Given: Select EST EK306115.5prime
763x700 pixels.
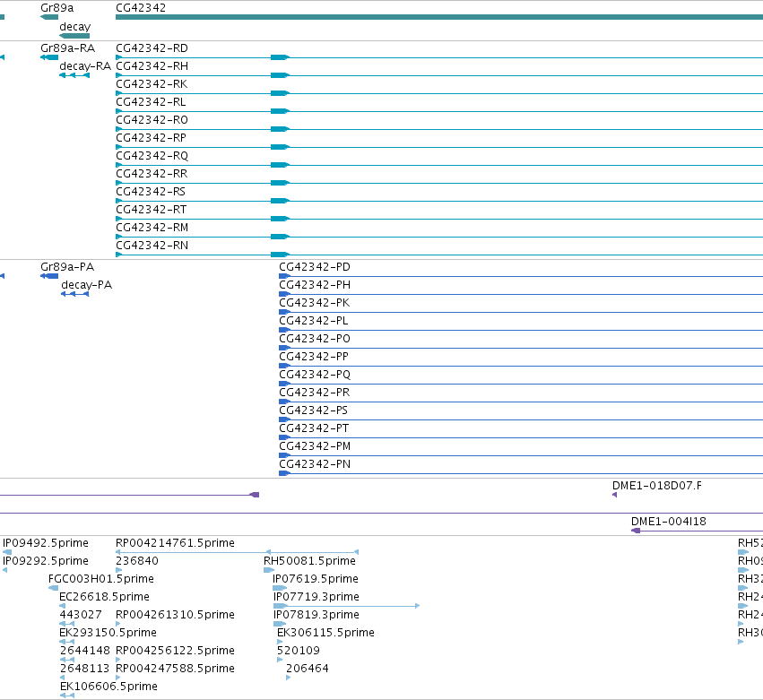Looking at the screenshot, I should pyautogui.click(x=325, y=634).
